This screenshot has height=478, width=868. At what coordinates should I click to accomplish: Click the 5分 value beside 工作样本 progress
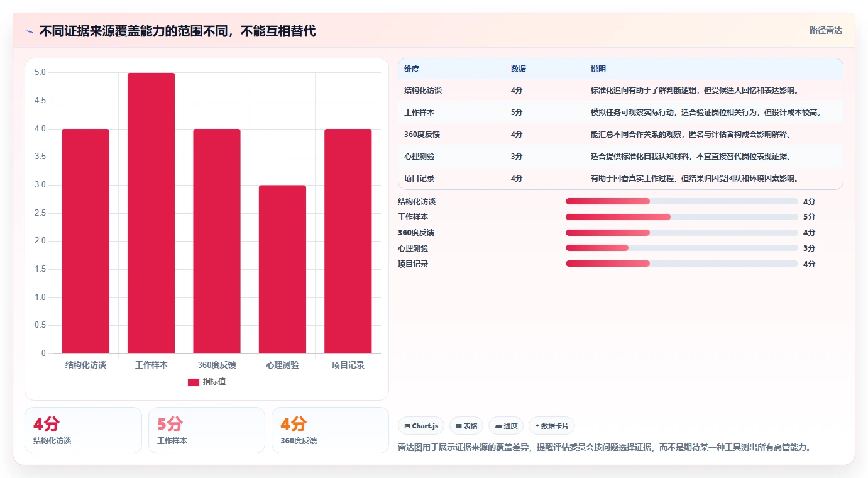[x=809, y=217]
